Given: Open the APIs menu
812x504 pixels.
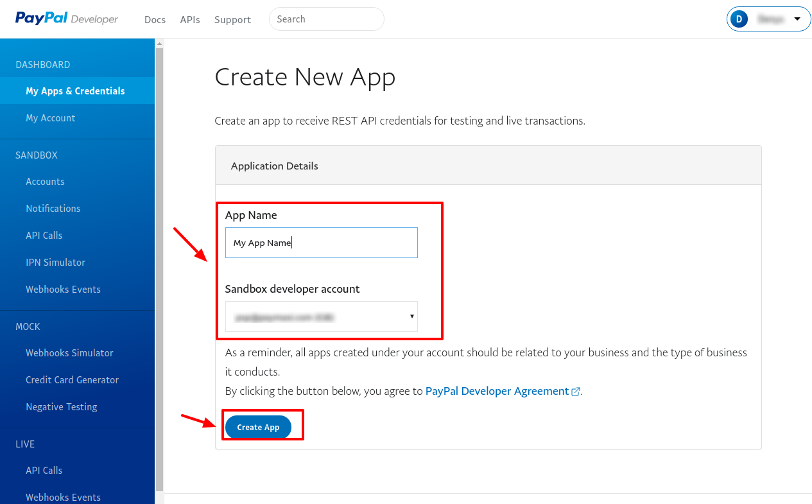Looking at the screenshot, I should tap(190, 19).
